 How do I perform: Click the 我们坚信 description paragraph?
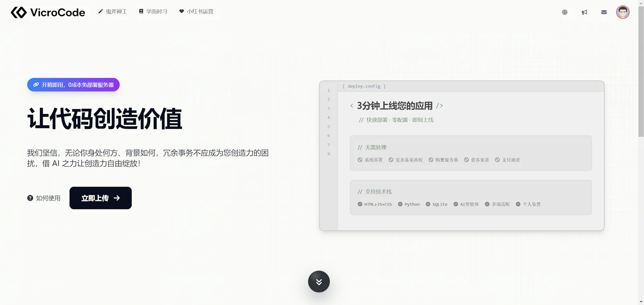click(148, 158)
